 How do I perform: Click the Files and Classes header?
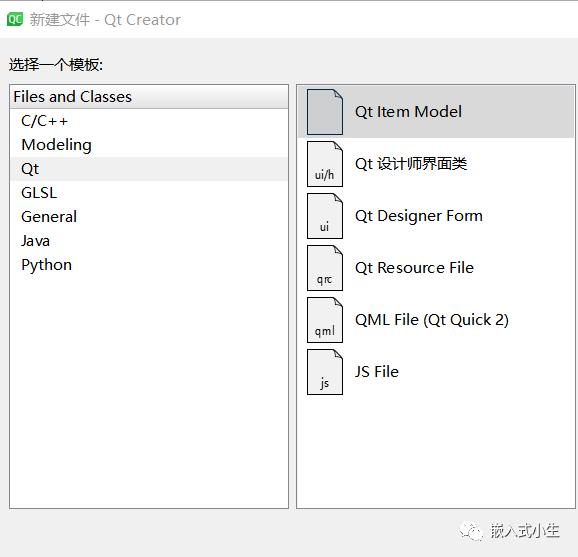(x=149, y=97)
